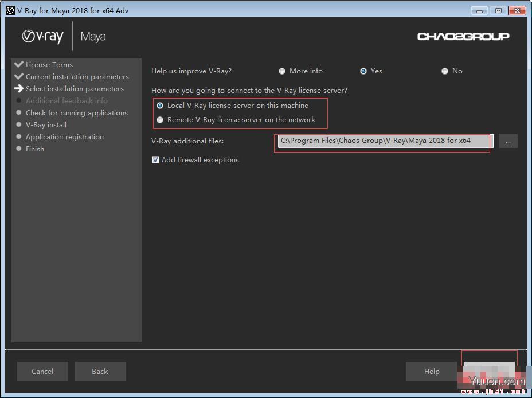Click the V-Ray logo in header
The width and height of the screenshot is (532, 398).
[42, 36]
